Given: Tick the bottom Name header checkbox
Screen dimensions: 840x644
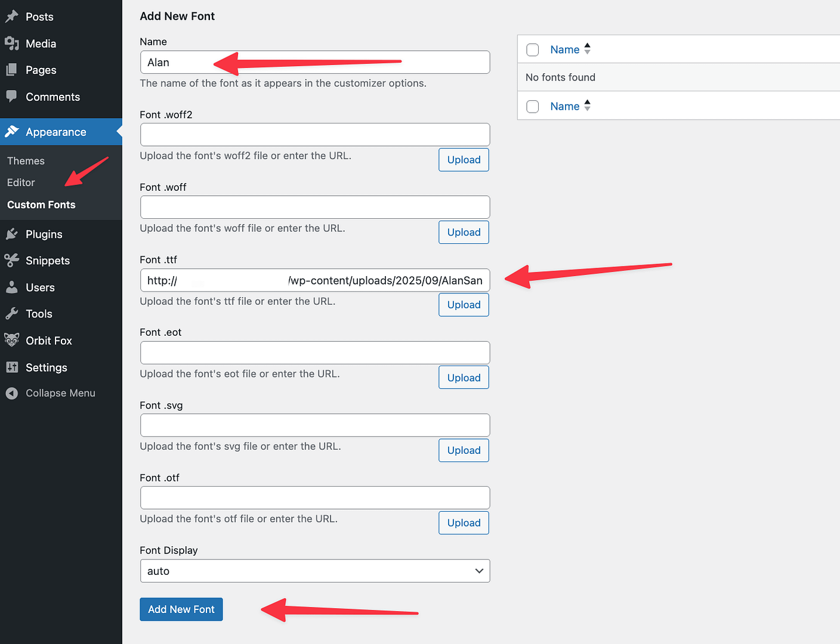Looking at the screenshot, I should (x=532, y=106).
